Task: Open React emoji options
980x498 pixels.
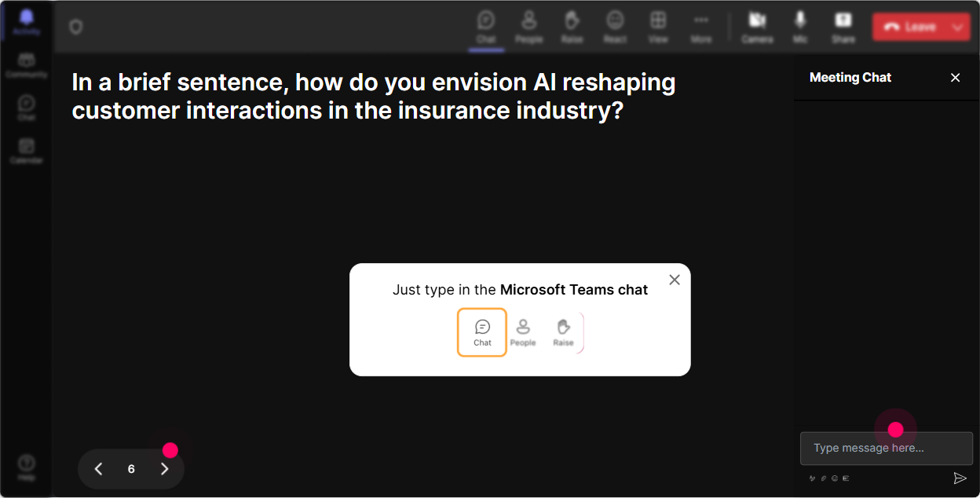Action: (615, 27)
